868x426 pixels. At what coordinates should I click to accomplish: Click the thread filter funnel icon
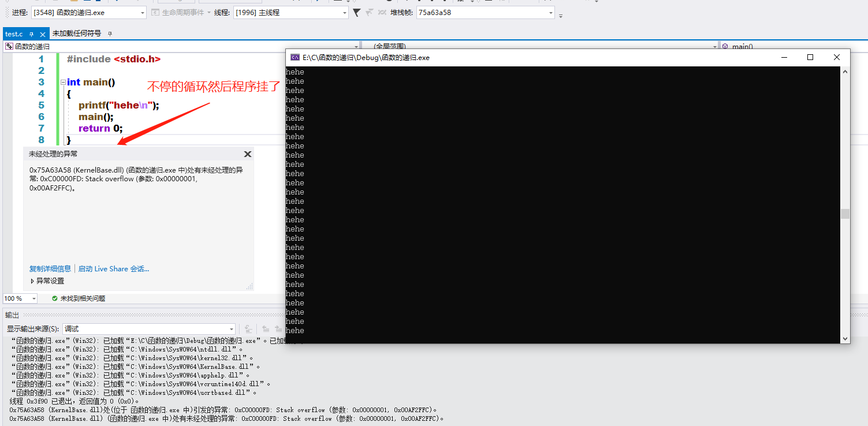click(357, 12)
